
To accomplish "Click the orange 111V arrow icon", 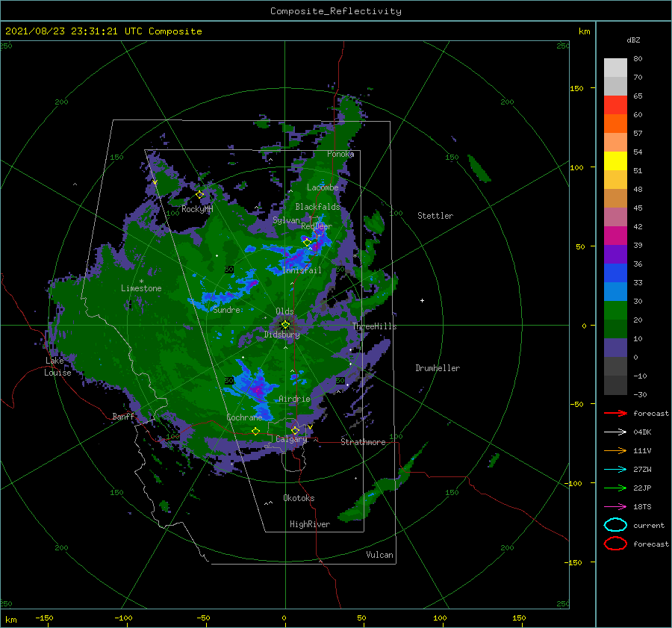I will 615,450.
